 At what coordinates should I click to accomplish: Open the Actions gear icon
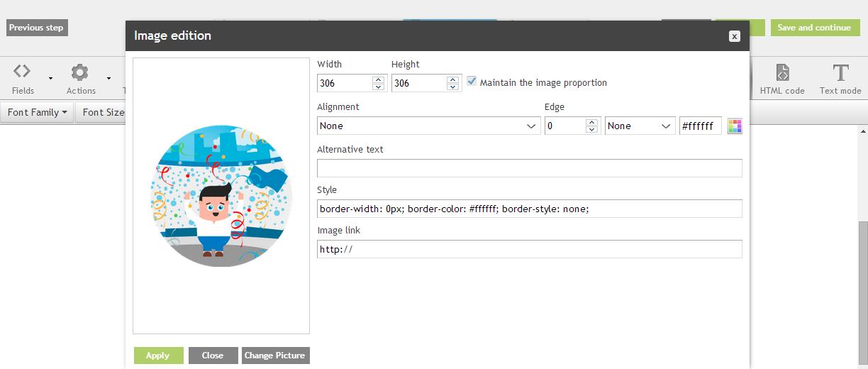pos(79,72)
